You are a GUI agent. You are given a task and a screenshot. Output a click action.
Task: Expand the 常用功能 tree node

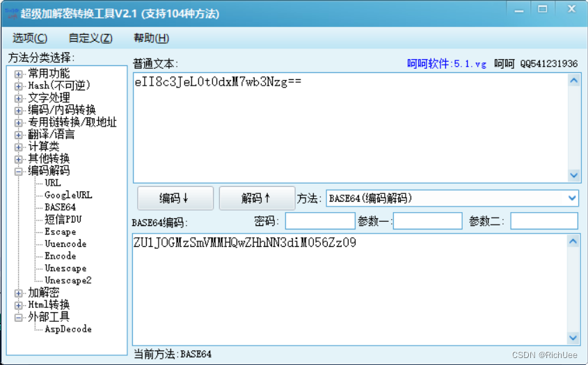tap(18, 74)
